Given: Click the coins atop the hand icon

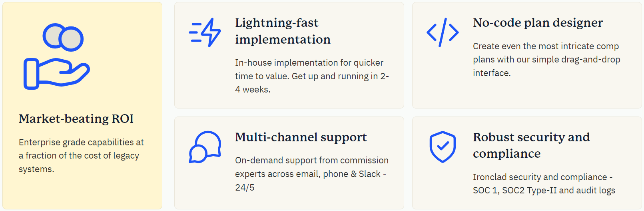Looking at the screenshot, I should pyautogui.click(x=63, y=37).
